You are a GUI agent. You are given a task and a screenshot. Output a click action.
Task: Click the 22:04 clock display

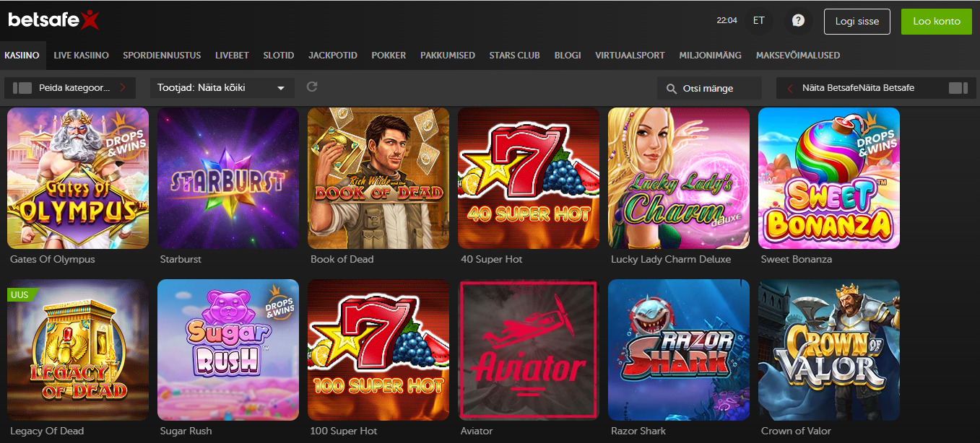pyautogui.click(x=727, y=21)
